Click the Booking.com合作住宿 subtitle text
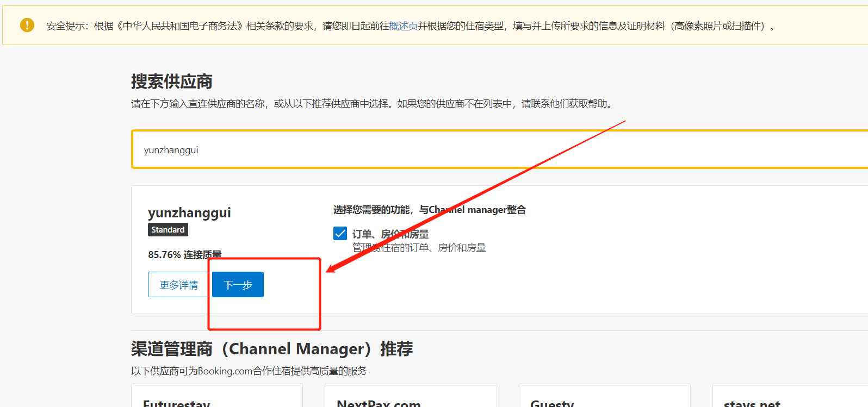868x407 pixels. pyautogui.click(x=249, y=371)
